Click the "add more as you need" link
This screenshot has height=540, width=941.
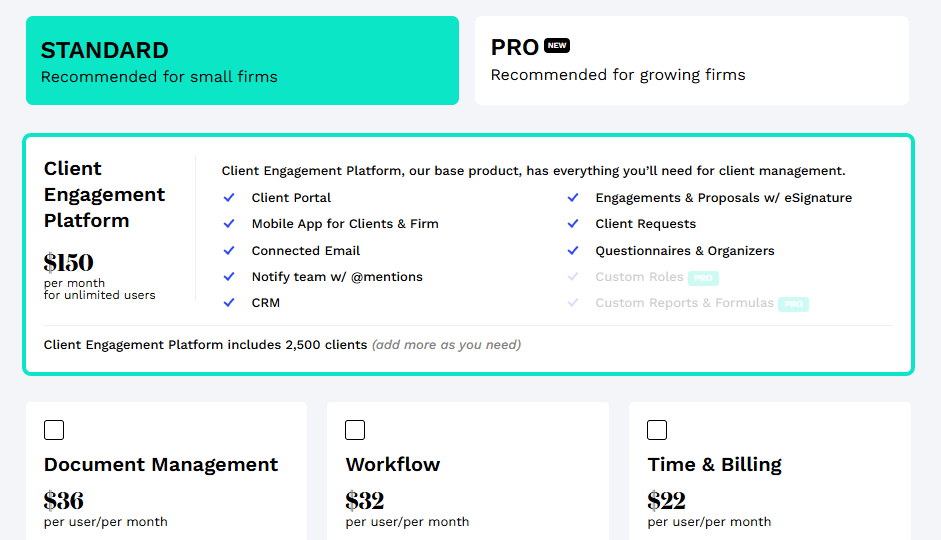[446, 345]
